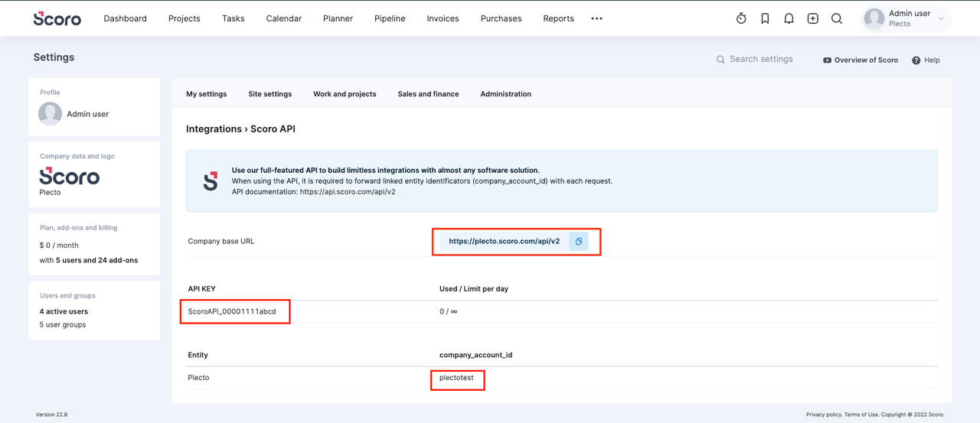Click the Help link

[932, 60]
